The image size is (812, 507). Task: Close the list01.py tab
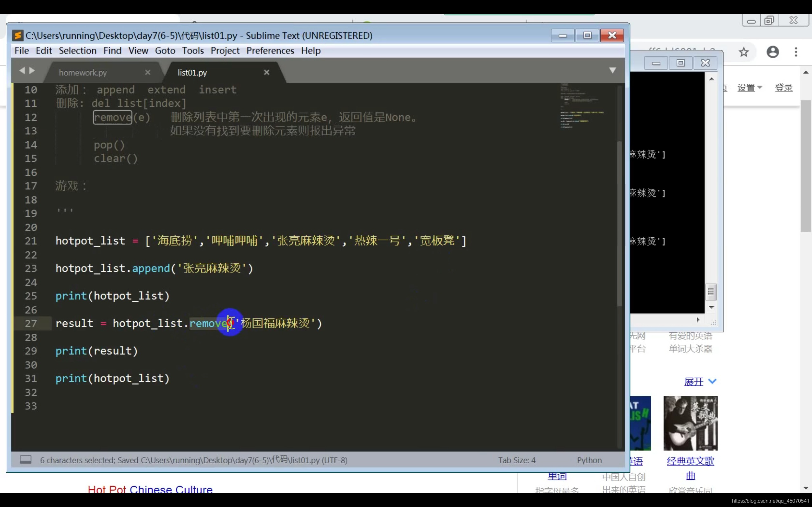[266, 73]
